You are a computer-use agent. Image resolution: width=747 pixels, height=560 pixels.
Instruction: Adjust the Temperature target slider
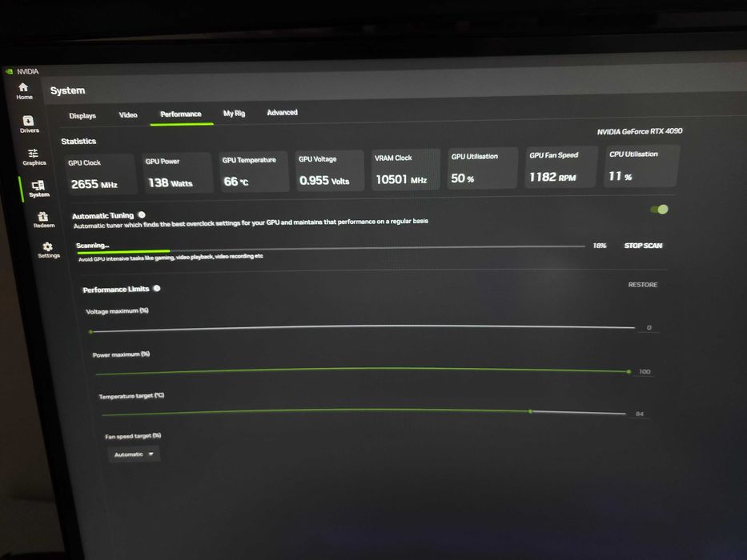click(x=364, y=411)
